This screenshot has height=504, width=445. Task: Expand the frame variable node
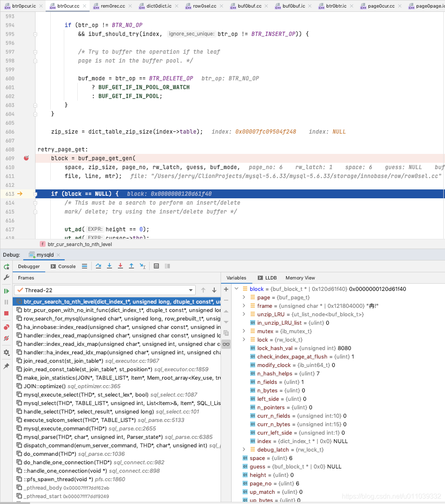244,306
